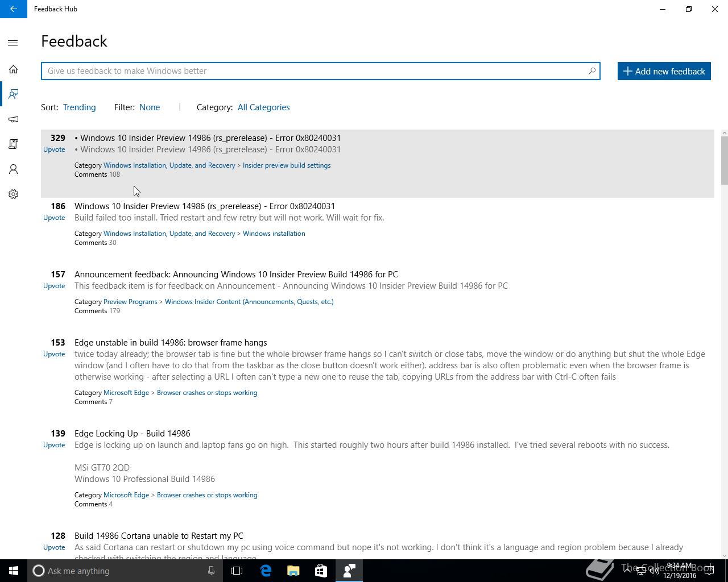Select the Feedback icon in sidebar

click(13, 94)
